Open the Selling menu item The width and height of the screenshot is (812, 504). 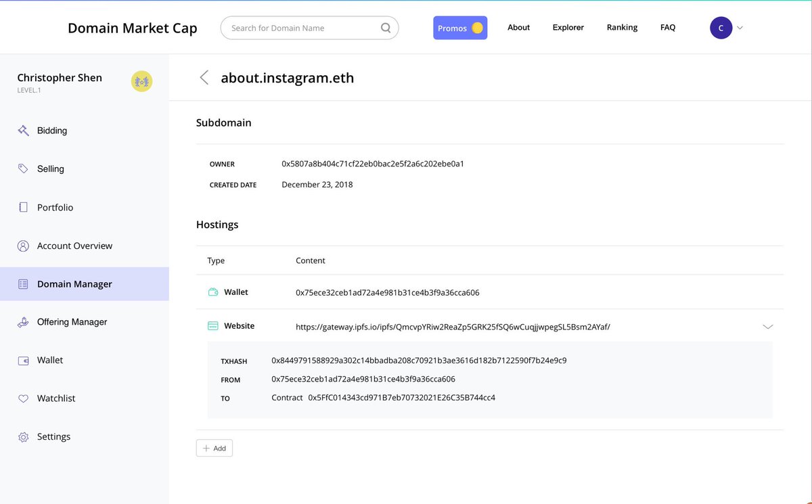click(51, 168)
